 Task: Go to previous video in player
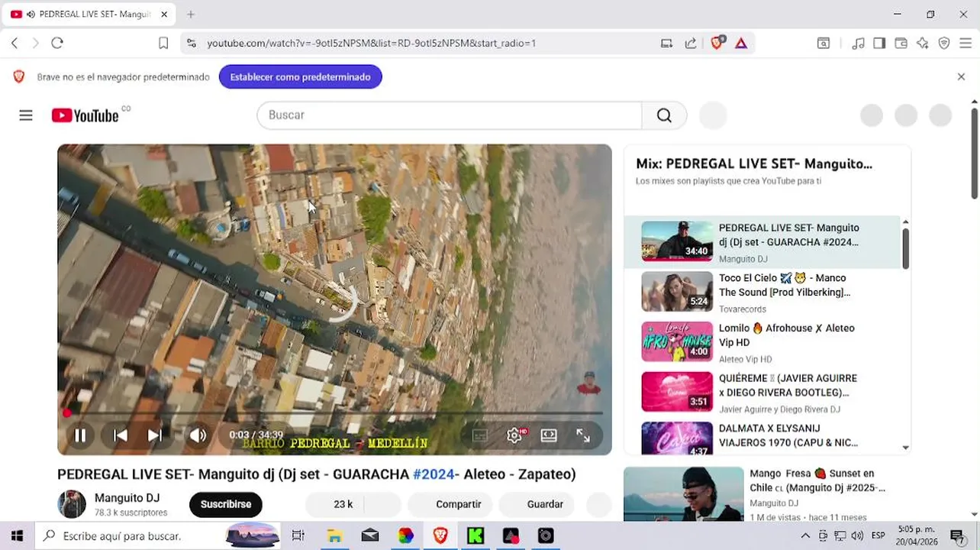(x=121, y=435)
